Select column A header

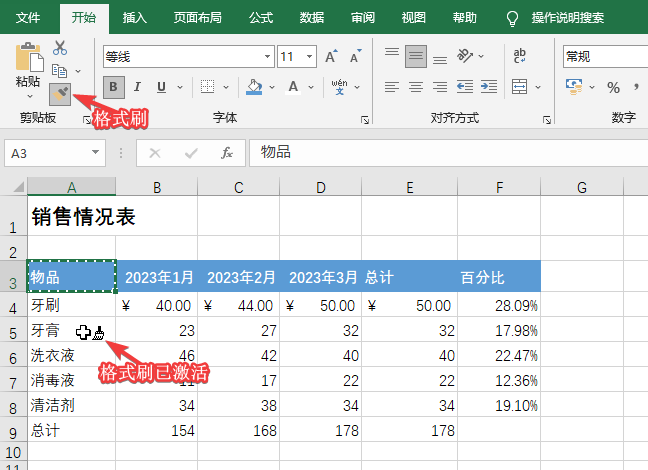(x=71, y=187)
